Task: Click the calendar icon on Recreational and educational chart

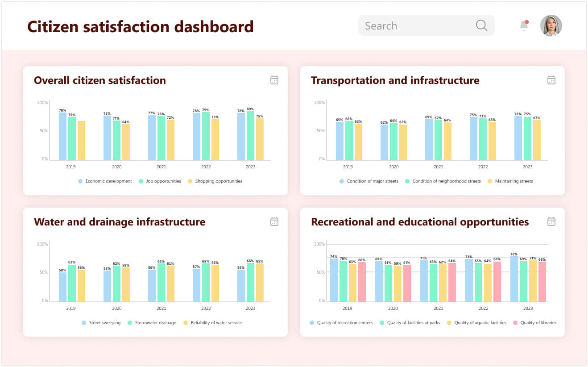Action: coord(551,221)
